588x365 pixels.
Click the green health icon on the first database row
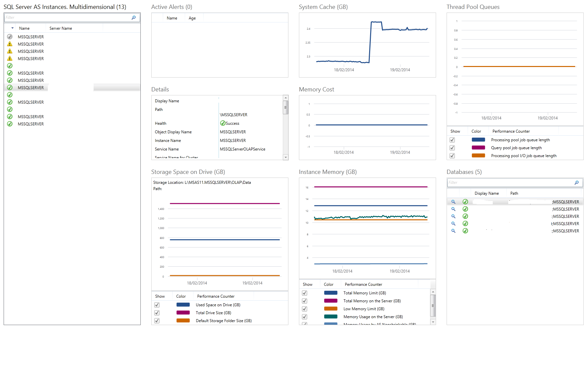465,202
